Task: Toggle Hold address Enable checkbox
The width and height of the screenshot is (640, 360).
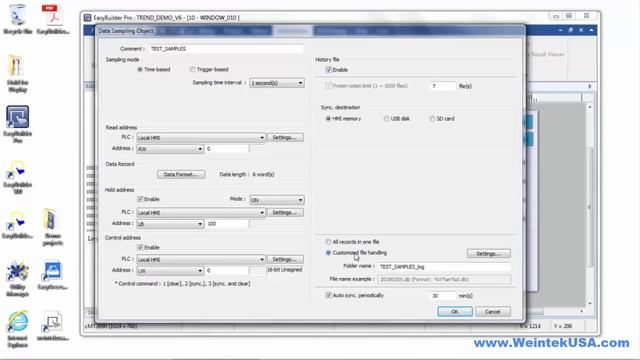Action: [x=140, y=199]
